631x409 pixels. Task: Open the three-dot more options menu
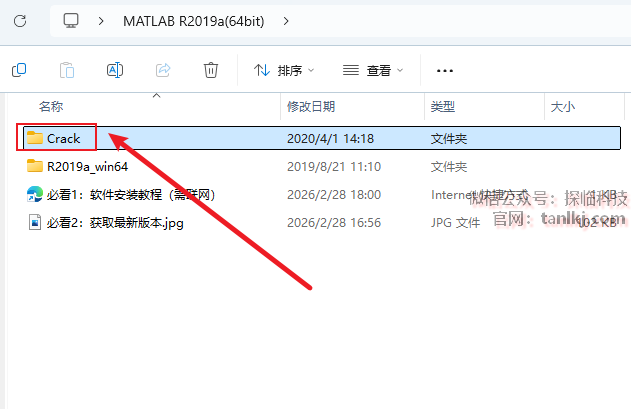point(445,71)
